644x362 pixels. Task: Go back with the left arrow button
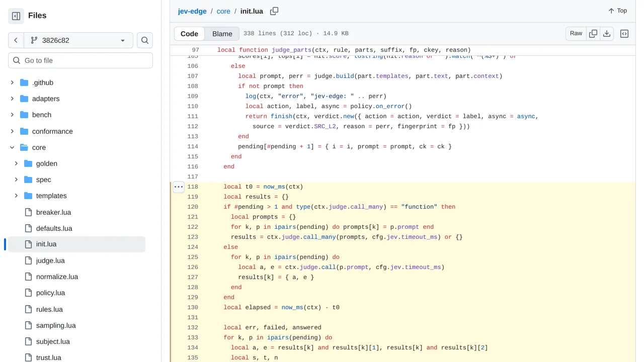pyautogui.click(x=16, y=40)
